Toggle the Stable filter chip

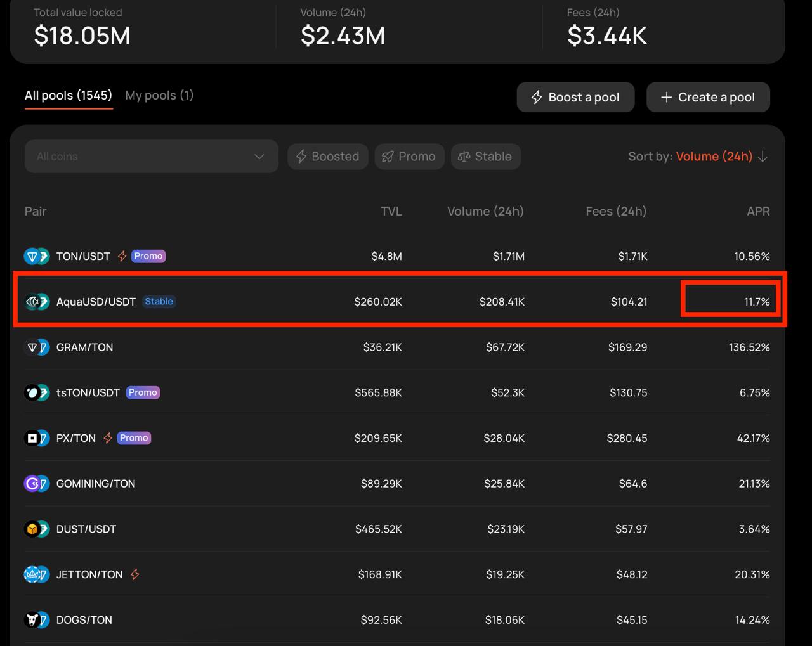(x=486, y=157)
